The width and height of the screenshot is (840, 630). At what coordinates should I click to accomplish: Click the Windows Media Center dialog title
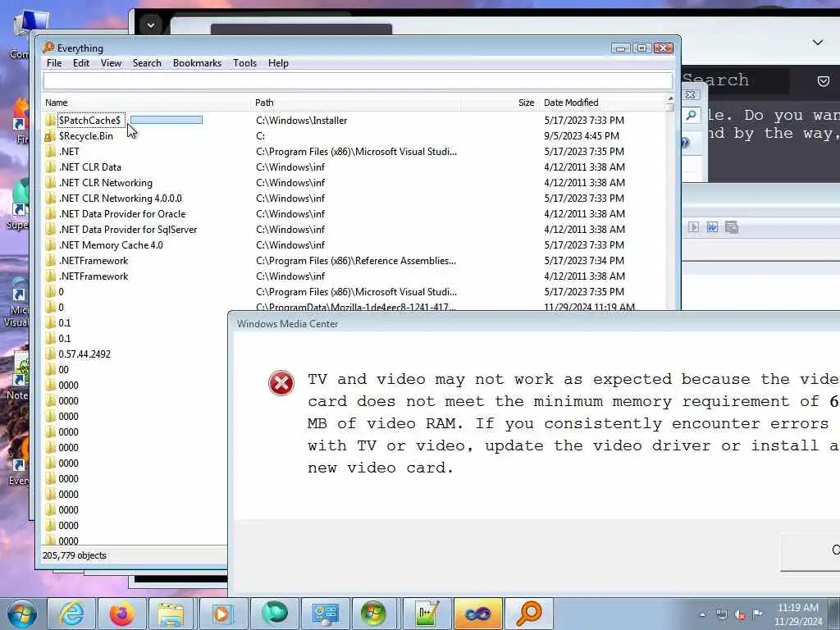[288, 323]
